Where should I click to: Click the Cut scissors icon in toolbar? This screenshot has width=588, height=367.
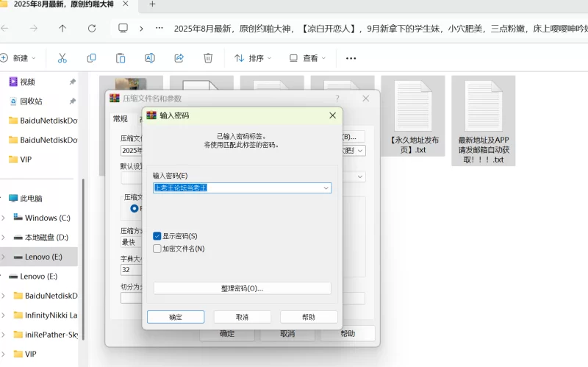pyautogui.click(x=62, y=58)
